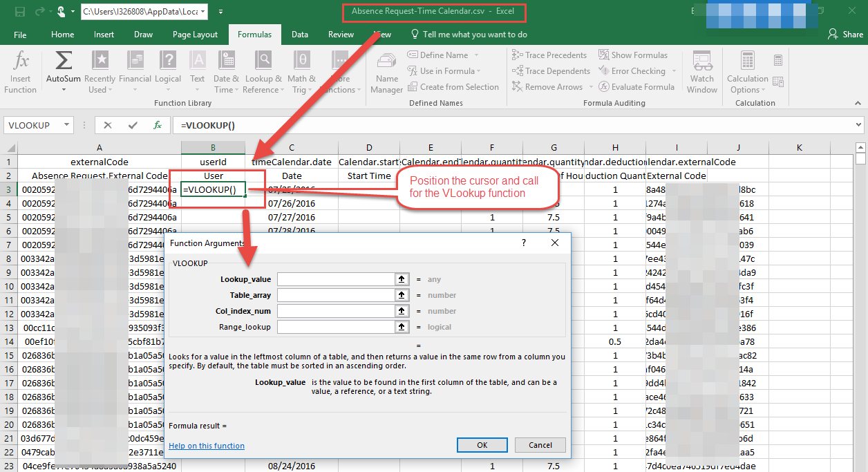This screenshot has height=472, width=868.
Task: Open the Name Manager
Action: click(x=387, y=73)
